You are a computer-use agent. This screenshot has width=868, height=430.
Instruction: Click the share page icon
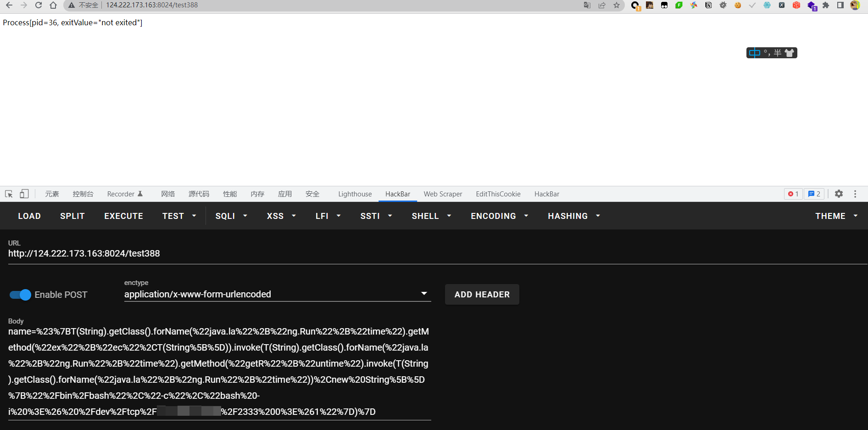coord(602,5)
